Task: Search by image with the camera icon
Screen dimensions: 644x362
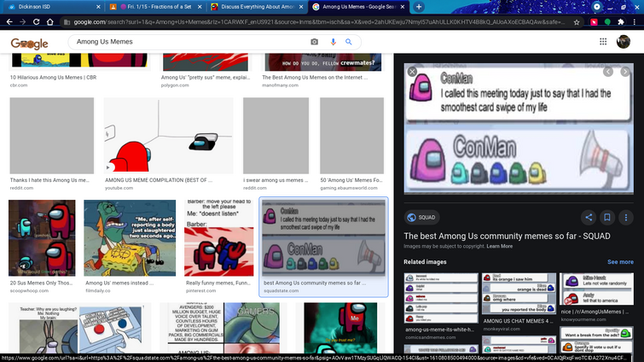Action: (x=314, y=42)
